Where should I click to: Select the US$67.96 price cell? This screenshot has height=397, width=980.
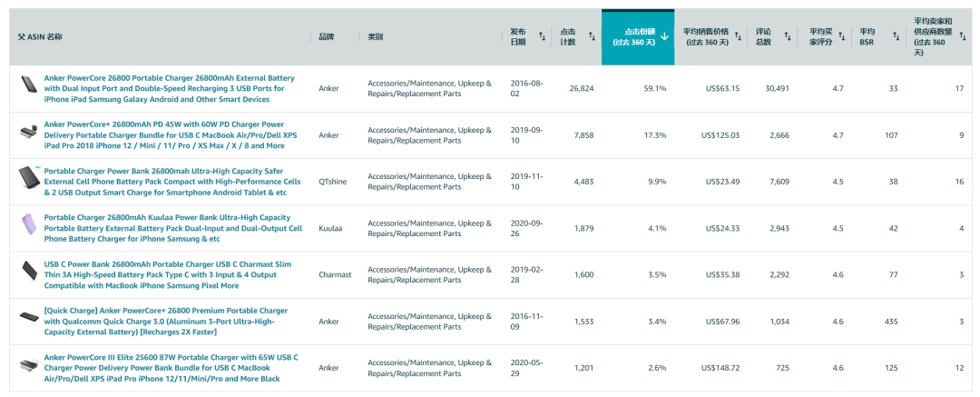coord(722,322)
